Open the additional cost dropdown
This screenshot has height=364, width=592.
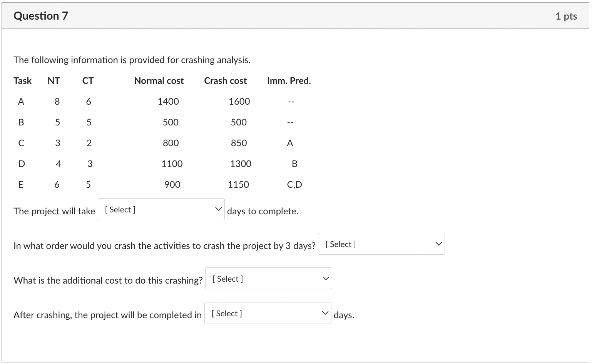(268, 278)
